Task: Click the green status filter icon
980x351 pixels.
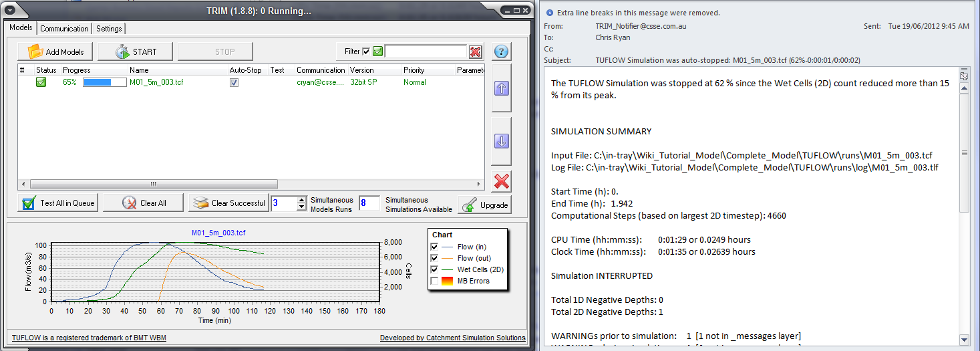Action: point(377,51)
